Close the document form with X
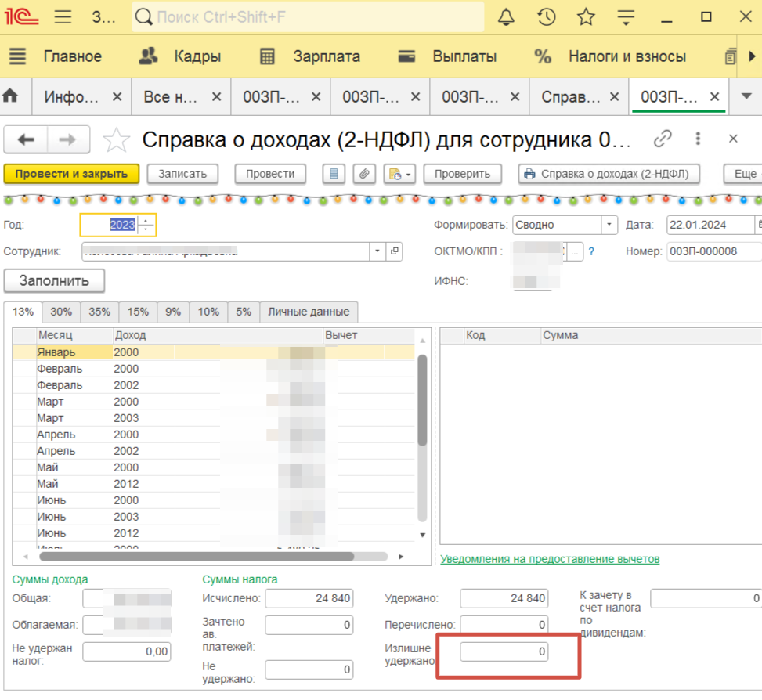The image size is (762, 700). (x=733, y=139)
